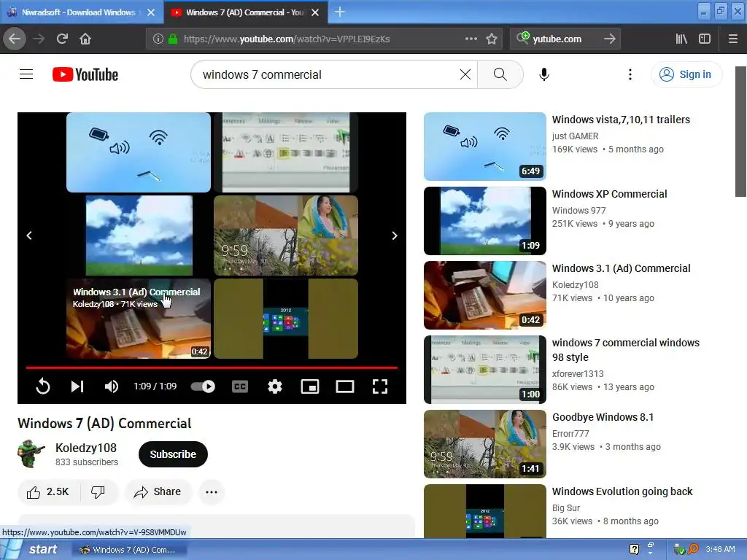The image size is (747, 560).
Task: Mute the video volume
Action: (x=112, y=386)
